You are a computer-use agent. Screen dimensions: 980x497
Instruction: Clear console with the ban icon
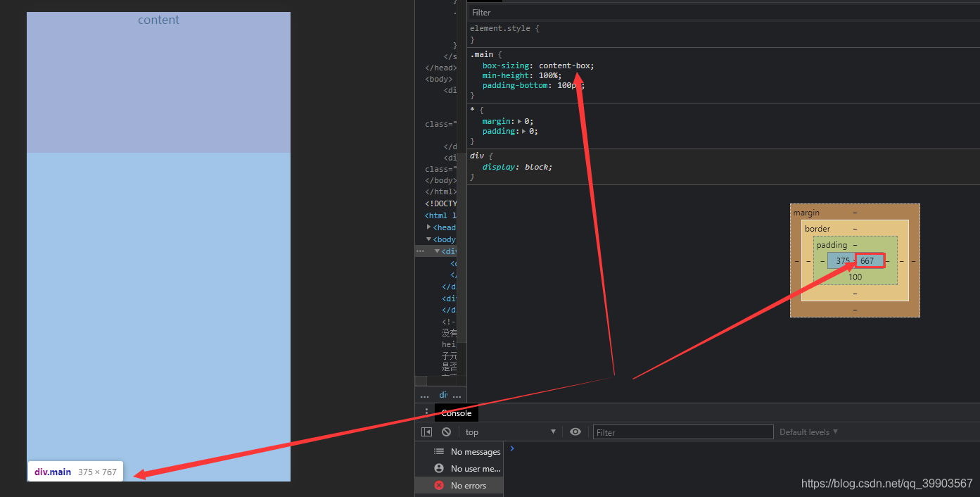[x=446, y=432]
